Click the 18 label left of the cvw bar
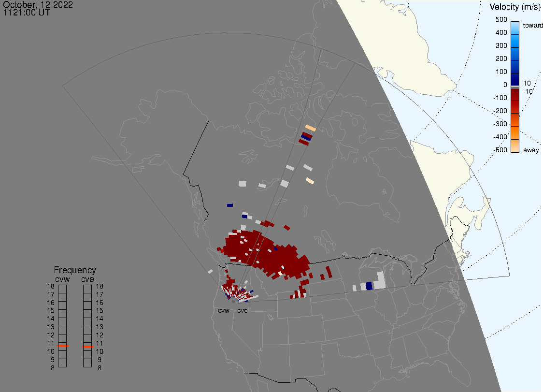 tap(51, 286)
